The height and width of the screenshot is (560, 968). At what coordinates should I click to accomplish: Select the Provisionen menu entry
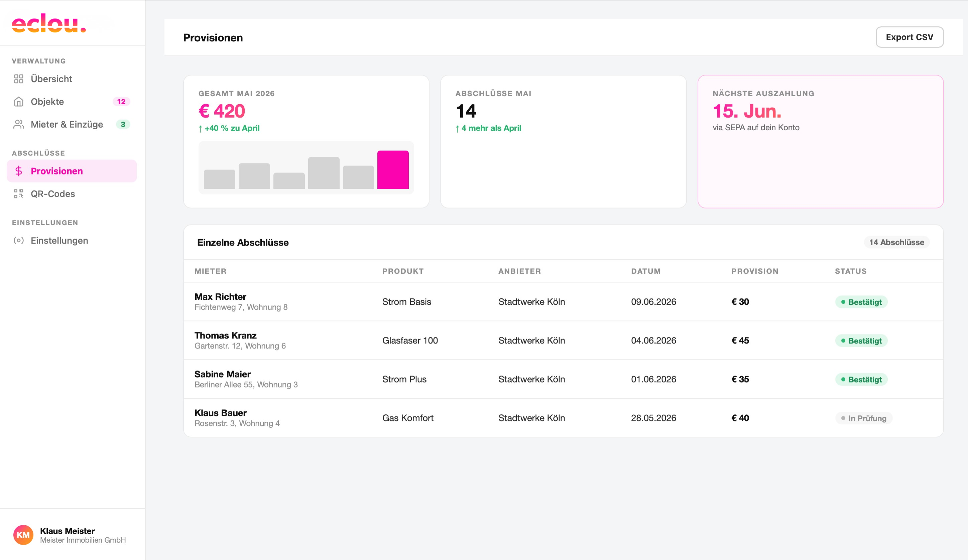pos(72,171)
